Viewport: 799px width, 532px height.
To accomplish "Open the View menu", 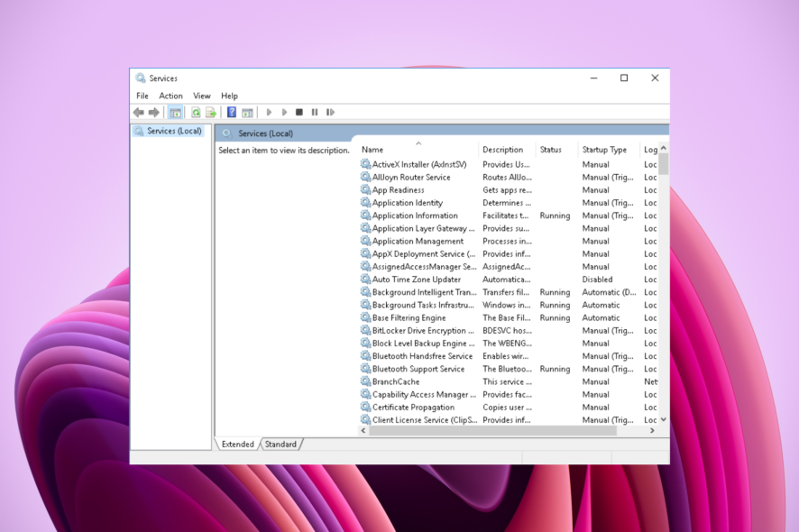I will (202, 96).
